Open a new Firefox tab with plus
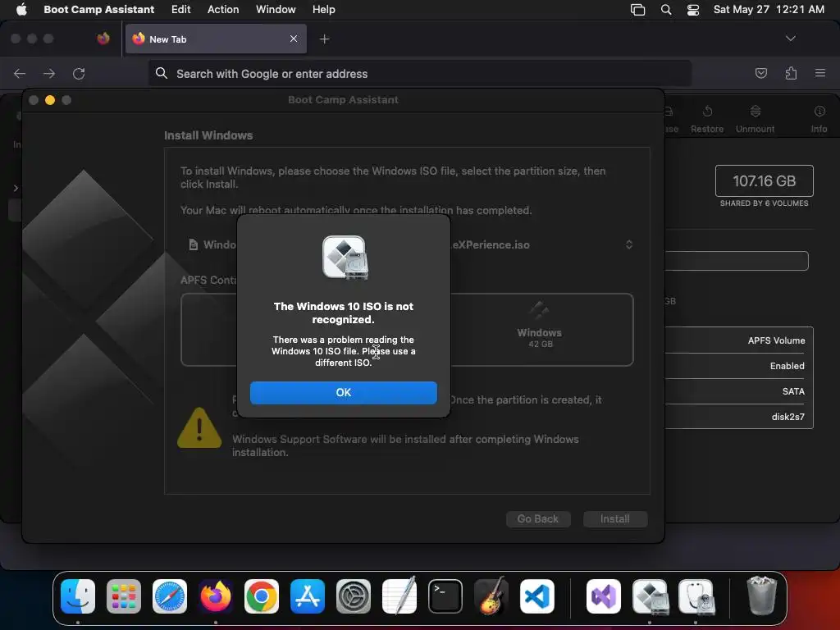840x630 pixels. 324,39
